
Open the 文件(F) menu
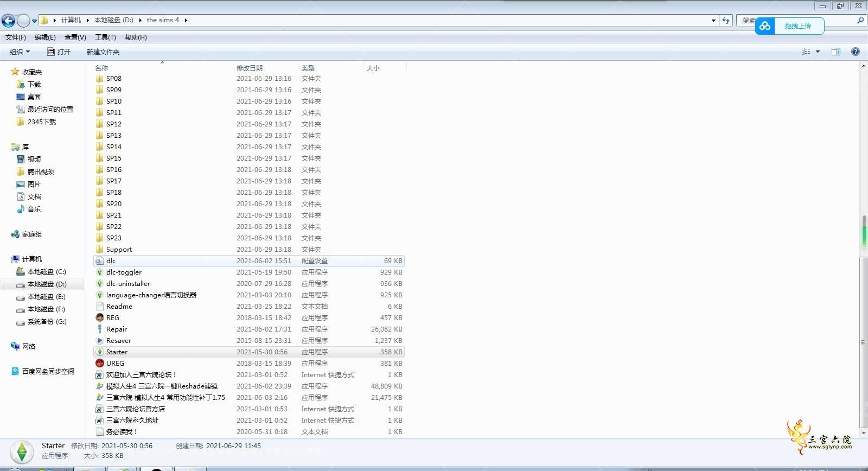tap(16, 37)
